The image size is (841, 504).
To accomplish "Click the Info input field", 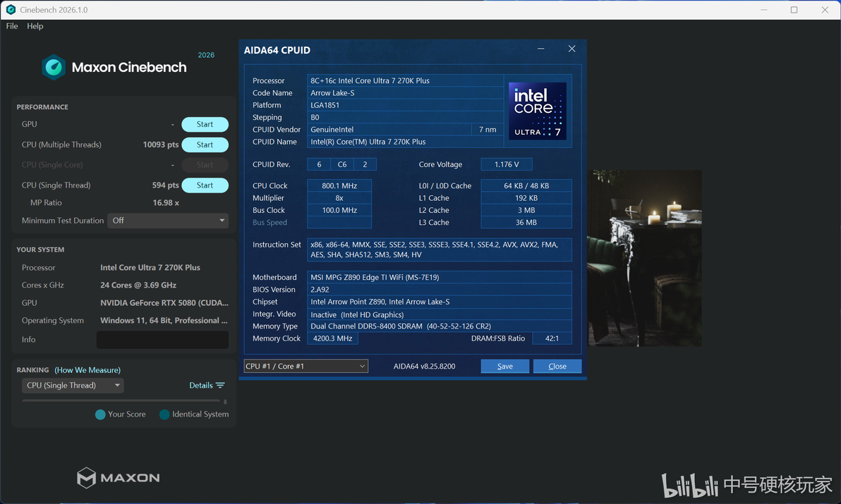I will 162,340.
